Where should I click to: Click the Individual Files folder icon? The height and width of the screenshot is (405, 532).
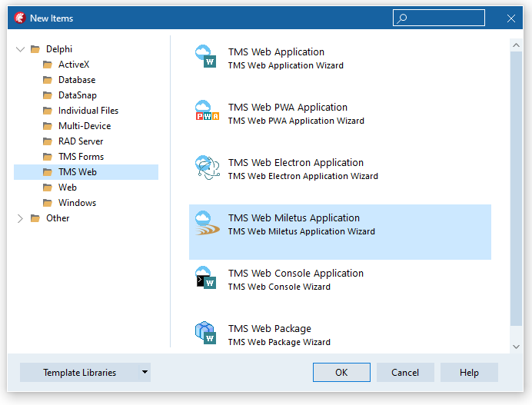coord(48,111)
